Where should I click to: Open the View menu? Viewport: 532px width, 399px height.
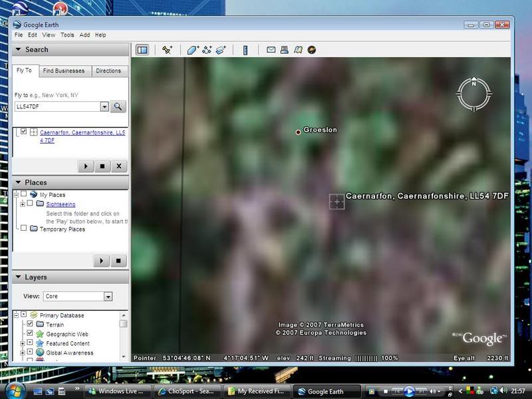49,35
